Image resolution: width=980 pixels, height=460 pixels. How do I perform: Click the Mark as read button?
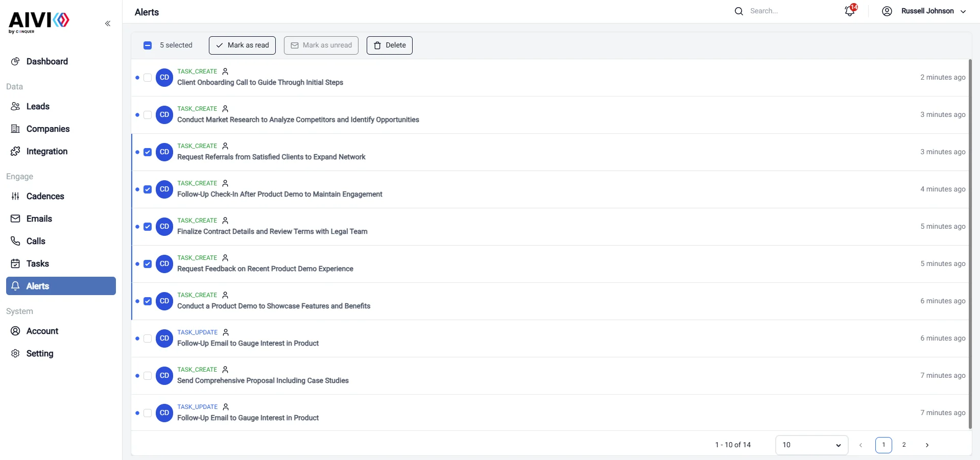pyautogui.click(x=242, y=45)
